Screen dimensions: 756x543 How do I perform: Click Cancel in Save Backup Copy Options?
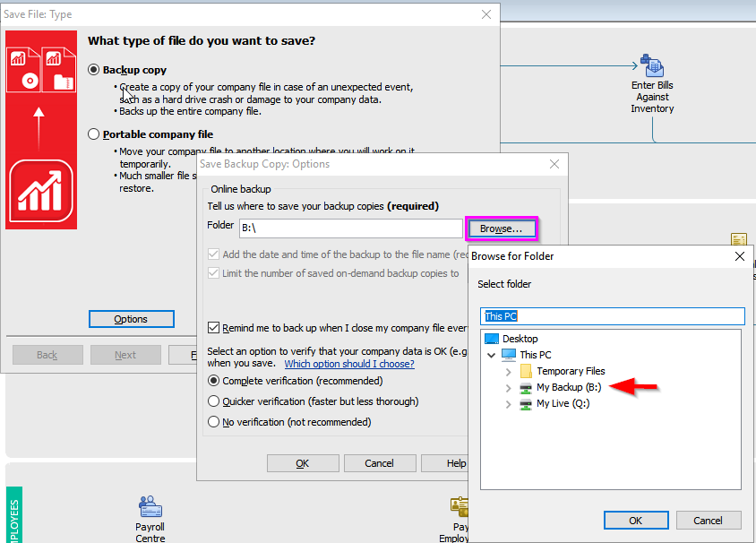click(x=380, y=463)
